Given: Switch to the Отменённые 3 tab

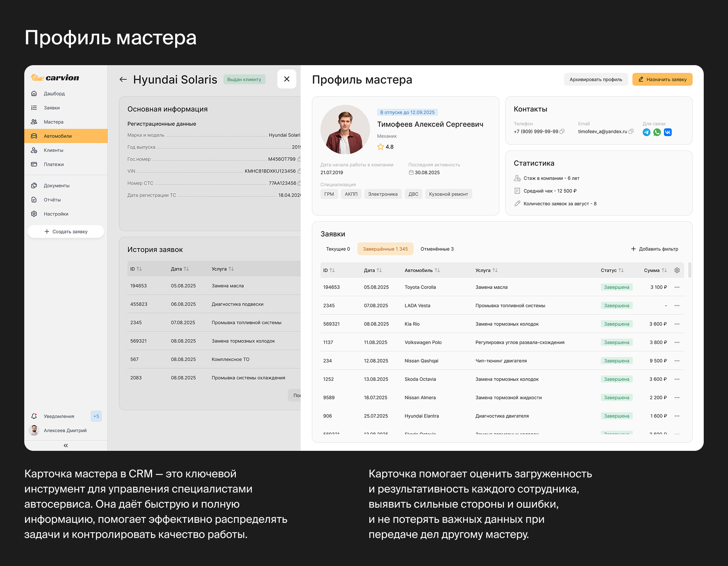Looking at the screenshot, I should pyautogui.click(x=437, y=249).
